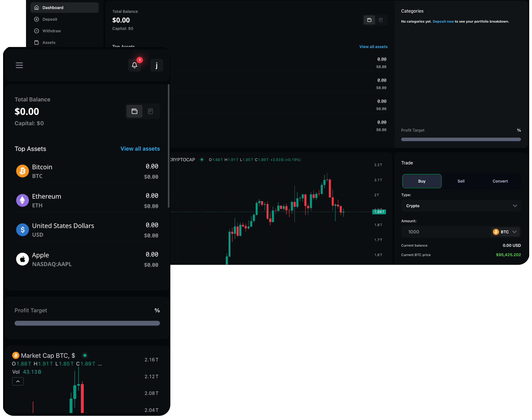Click the Ethereum logo icon
The image size is (532, 420).
tap(22, 200)
